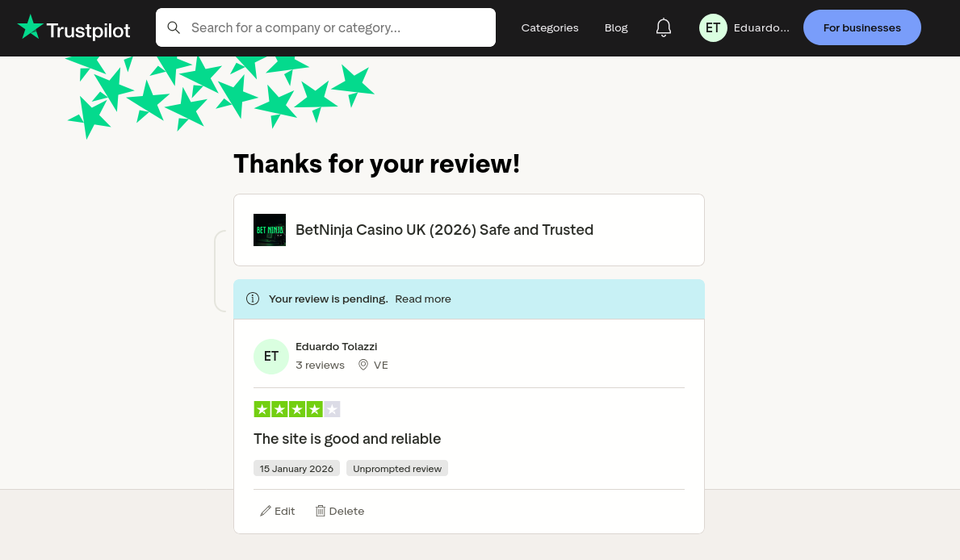Click the 3 reviews text
The width and height of the screenshot is (960, 560).
[321, 365]
